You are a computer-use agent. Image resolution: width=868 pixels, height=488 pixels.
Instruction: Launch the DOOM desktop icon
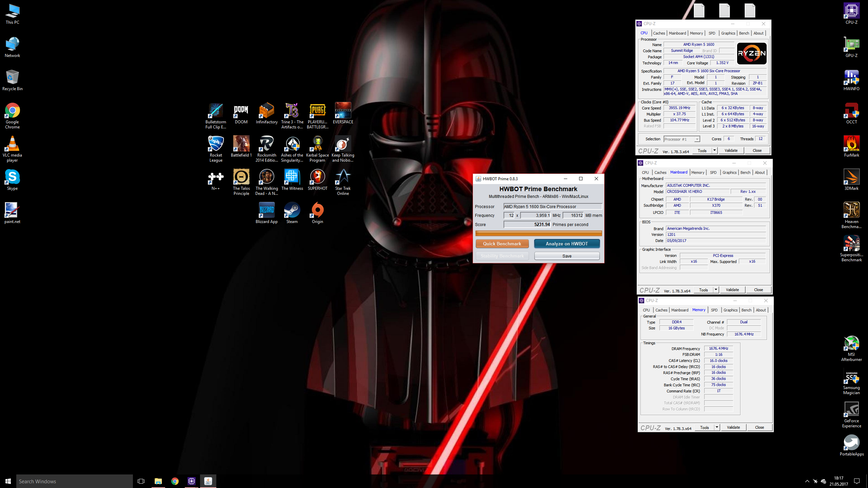coord(241,113)
